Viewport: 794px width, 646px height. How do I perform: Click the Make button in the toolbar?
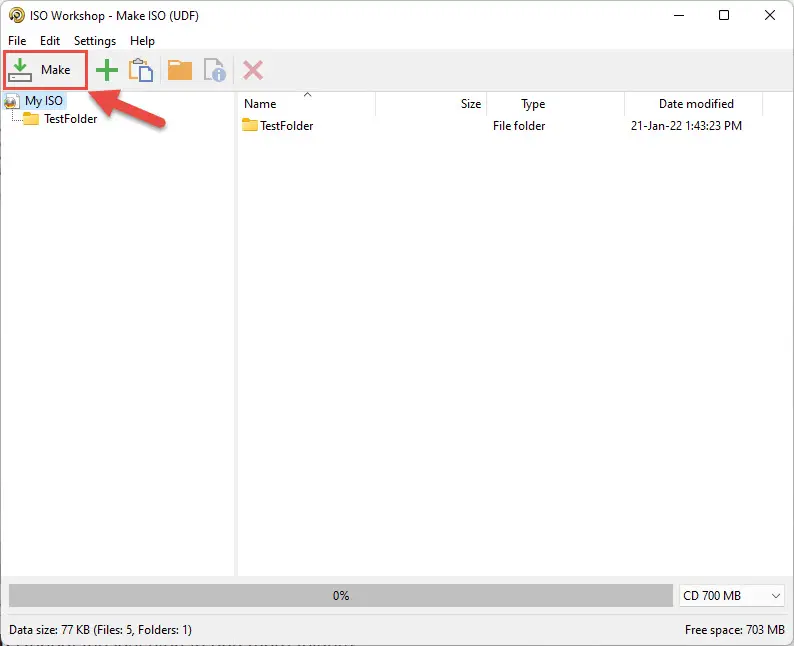click(x=46, y=70)
